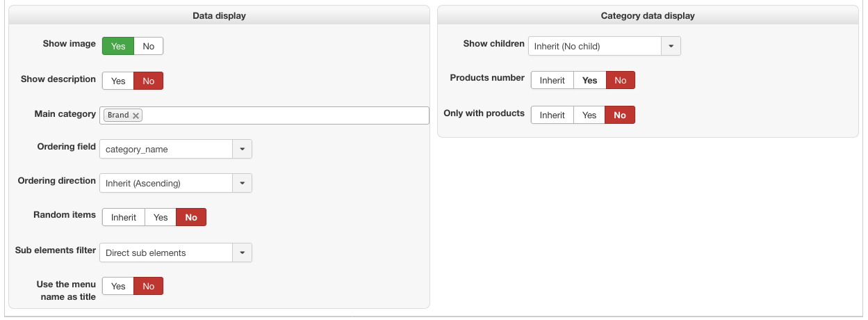Set Show image to No
Viewport: 868px width, 320px height.
(x=148, y=46)
